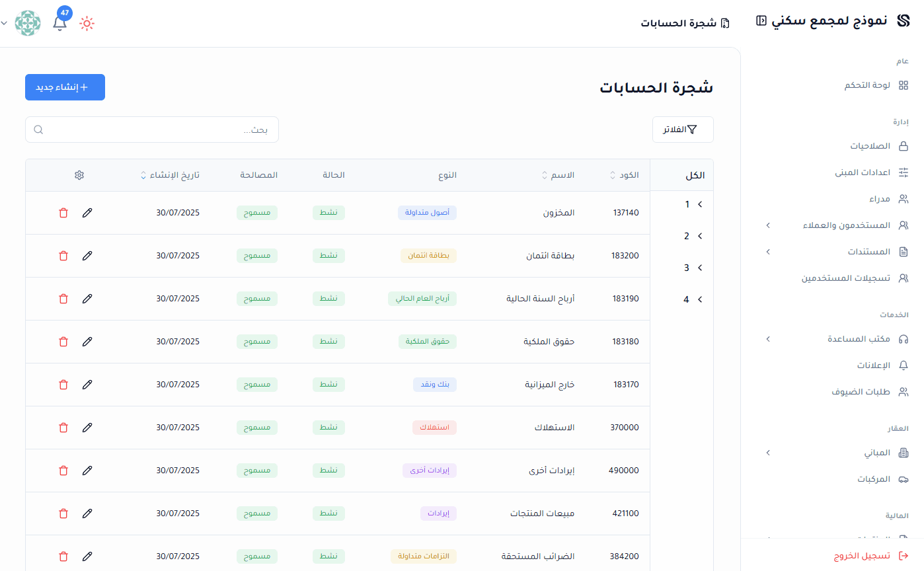Screen dimensions: 924x571
Task: Delete the بطاقة ائتمان account row
Action: (63, 256)
